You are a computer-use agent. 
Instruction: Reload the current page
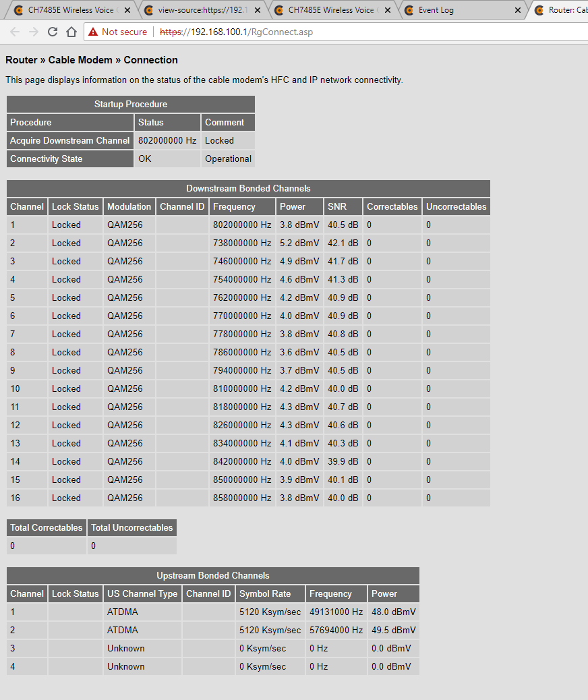tap(53, 32)
